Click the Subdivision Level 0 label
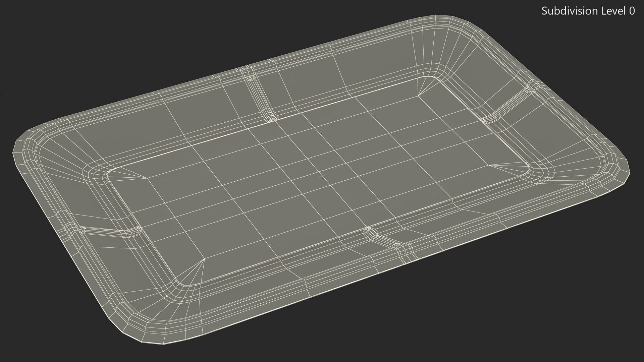The image size is (644, 362). [x=588, y=11]
